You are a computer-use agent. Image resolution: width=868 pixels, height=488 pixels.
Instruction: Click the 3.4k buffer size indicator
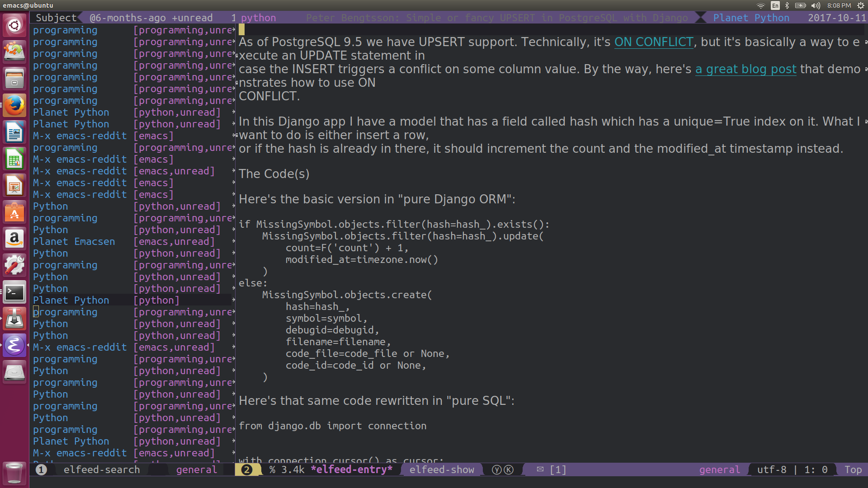tap(293, 470)
